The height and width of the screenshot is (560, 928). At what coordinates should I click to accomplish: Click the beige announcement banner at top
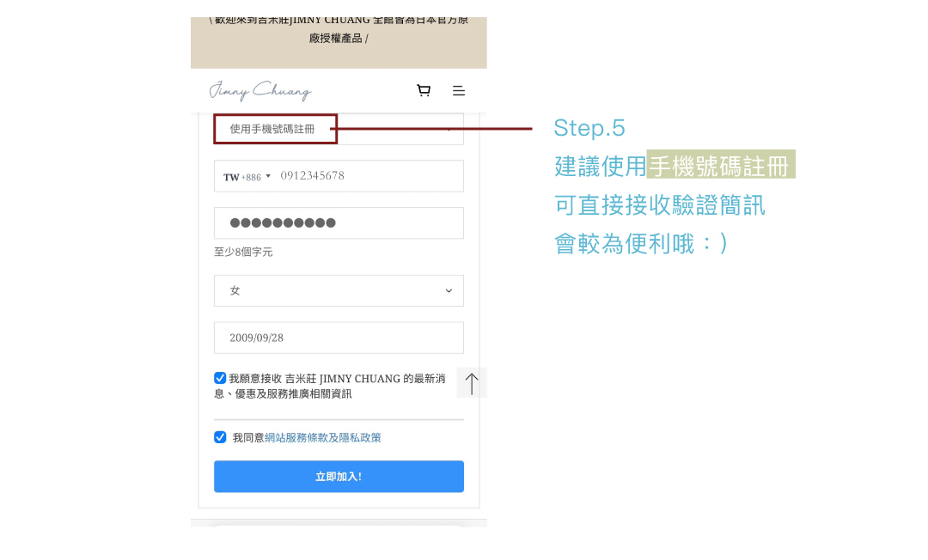click(339, 43)
